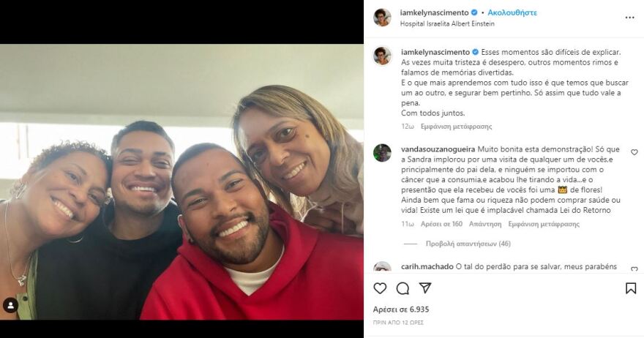
Task: Follow account via Ακολουθήστε link
Action: coord(512,12)
